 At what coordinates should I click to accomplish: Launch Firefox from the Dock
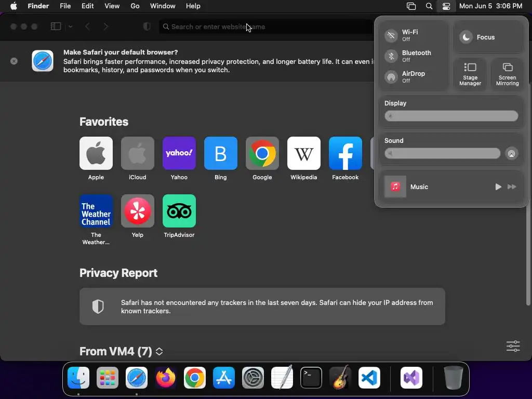[x=166, y=378]
